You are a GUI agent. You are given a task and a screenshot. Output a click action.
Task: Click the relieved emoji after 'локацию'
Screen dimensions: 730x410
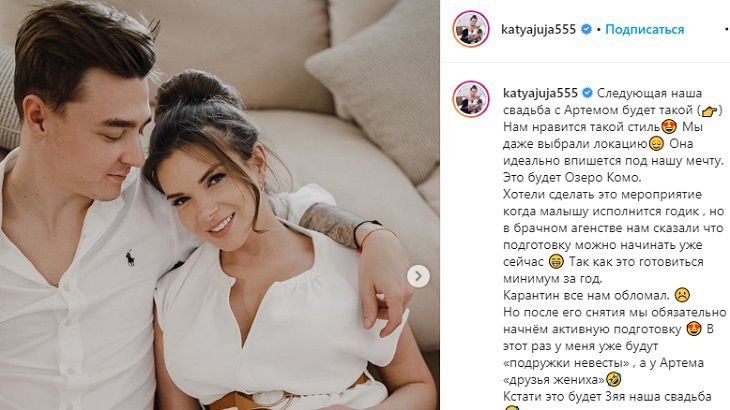coord(656,144)
